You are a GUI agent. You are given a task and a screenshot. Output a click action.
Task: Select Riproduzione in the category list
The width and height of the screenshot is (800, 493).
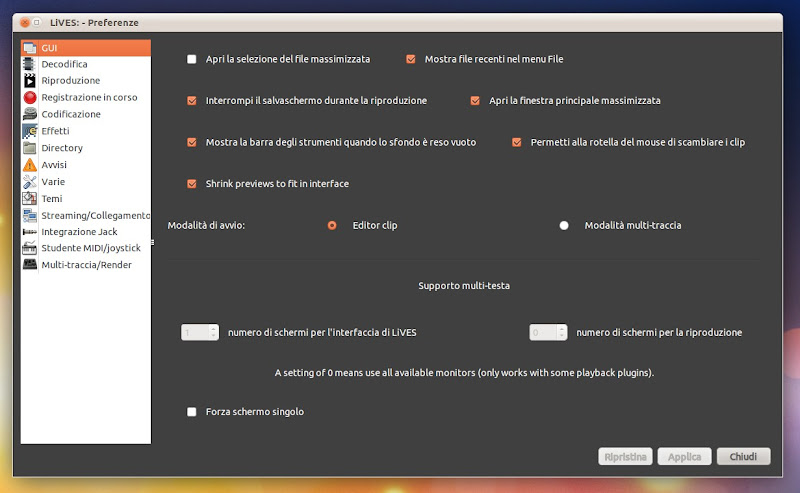coord(70,81)
